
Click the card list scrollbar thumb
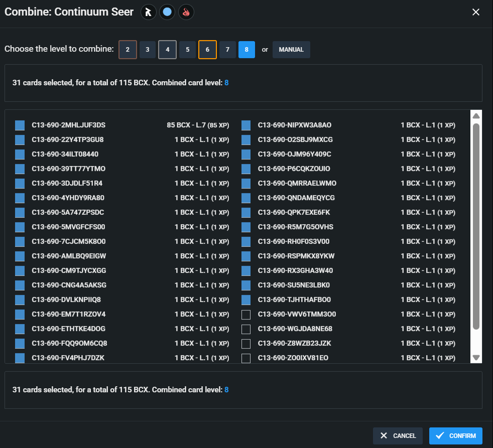(x=476, y=226)
